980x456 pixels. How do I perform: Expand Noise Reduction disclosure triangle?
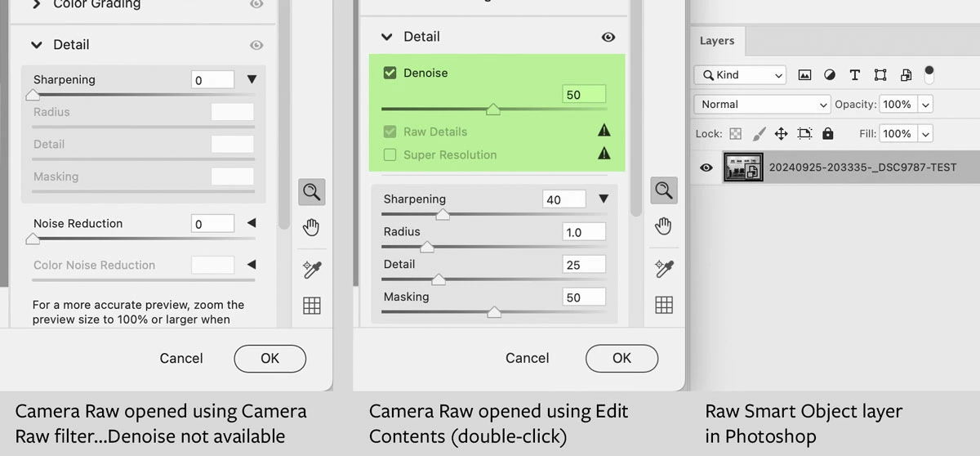[252, 223]
